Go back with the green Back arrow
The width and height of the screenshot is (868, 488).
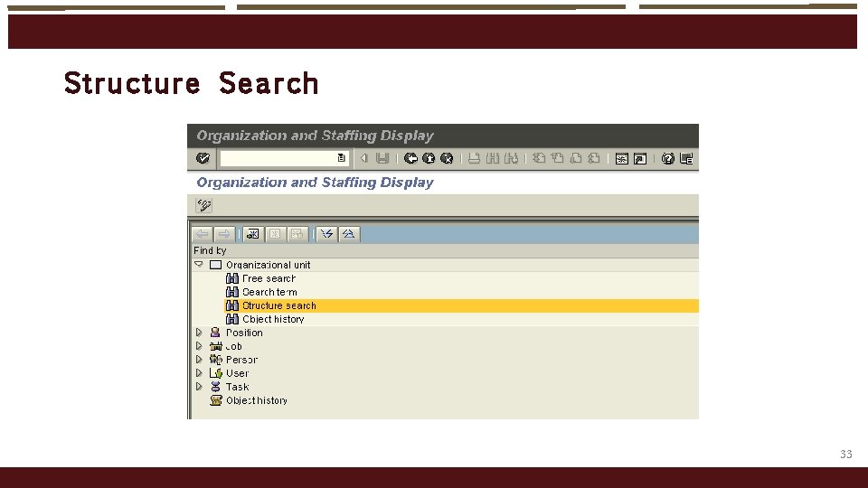point(410,159)
